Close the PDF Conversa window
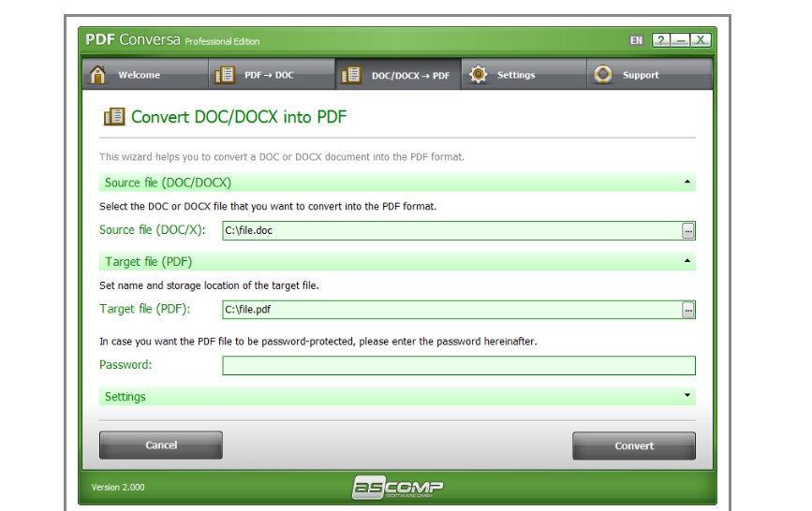Image resolution: width=812 pixels, height=511 pixels. [x=701, y=40]
